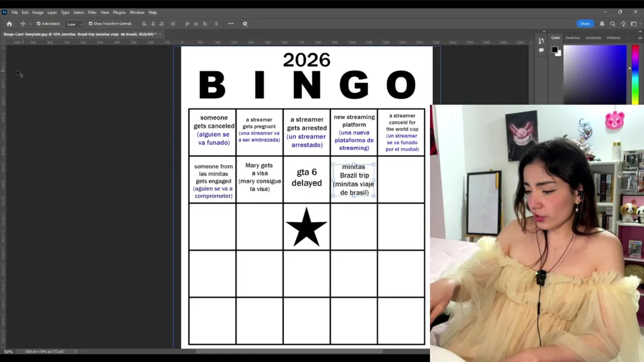Open the Color panel flyout menu

pos(641,38)
